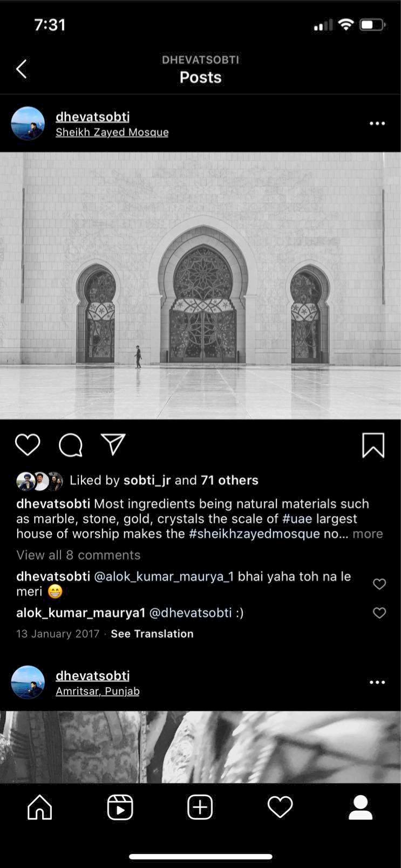Create new post with plus icon

[x=200, y=808]
